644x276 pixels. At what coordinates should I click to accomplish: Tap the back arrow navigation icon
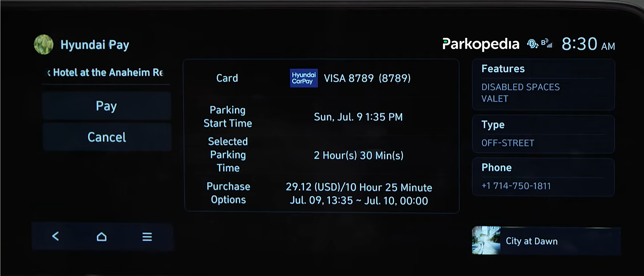click(x=56, y=236)
